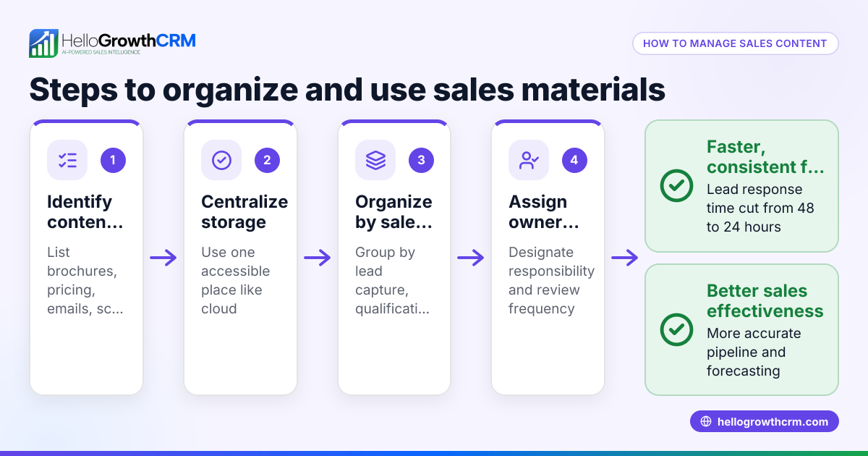The width and height of the screenshot is (868, 456).
Task: Click the Organize by sales card title
Action: (x=393, y=212)
